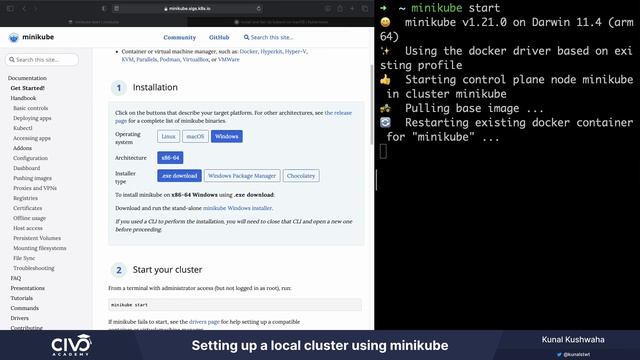
Task: Open 'Mounting filesystems' sidebar entry
Action: pos(40,248)
